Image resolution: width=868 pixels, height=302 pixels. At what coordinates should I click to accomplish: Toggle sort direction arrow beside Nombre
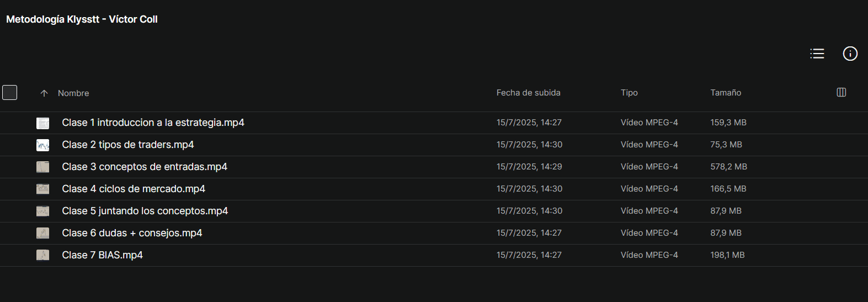44,93
